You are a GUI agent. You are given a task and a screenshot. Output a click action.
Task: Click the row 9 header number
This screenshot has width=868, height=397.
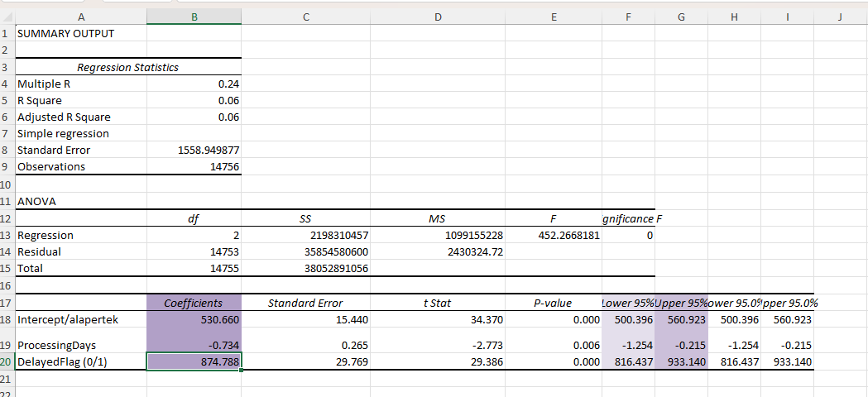click(x=7, y=166)
